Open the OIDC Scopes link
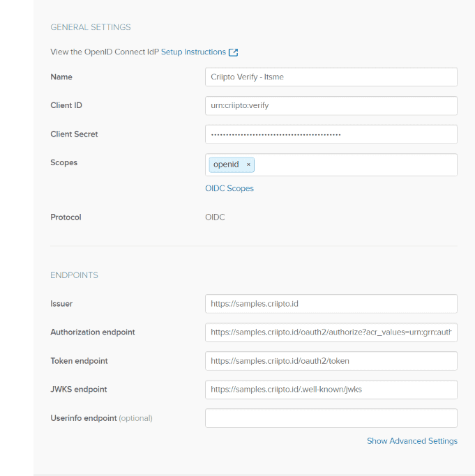 tap(229, 188)
